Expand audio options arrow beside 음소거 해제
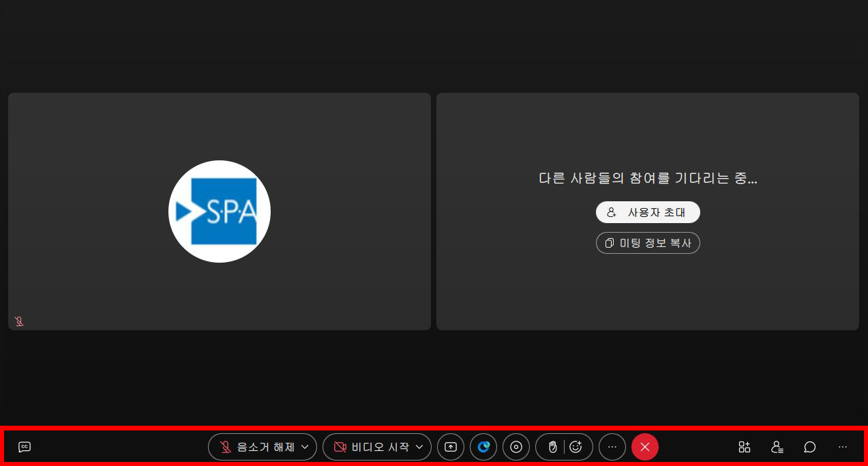The height and width of the screenshot is (466, 868). click(x=305, y=447)
